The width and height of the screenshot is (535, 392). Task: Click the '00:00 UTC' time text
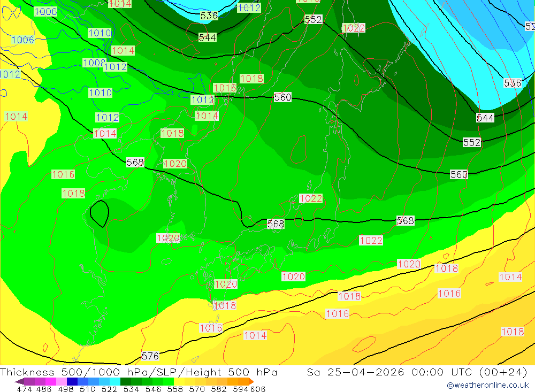pyautogui.click(x=441, y=372)
